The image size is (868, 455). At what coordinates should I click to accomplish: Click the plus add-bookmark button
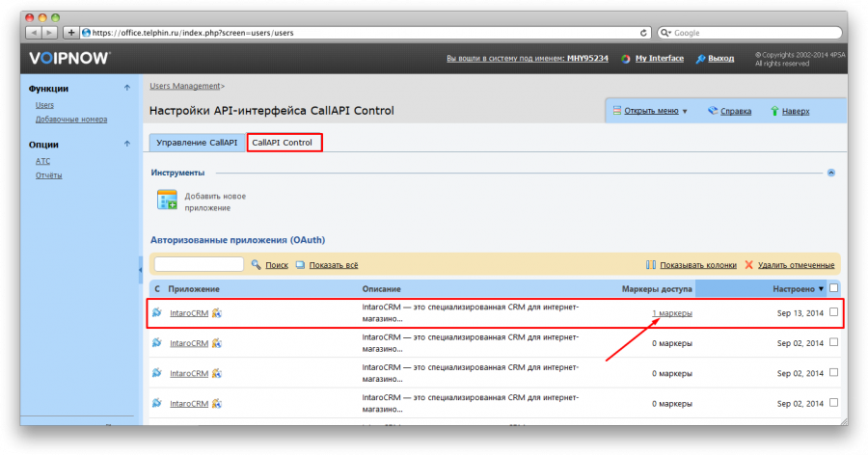click(70, 33)
